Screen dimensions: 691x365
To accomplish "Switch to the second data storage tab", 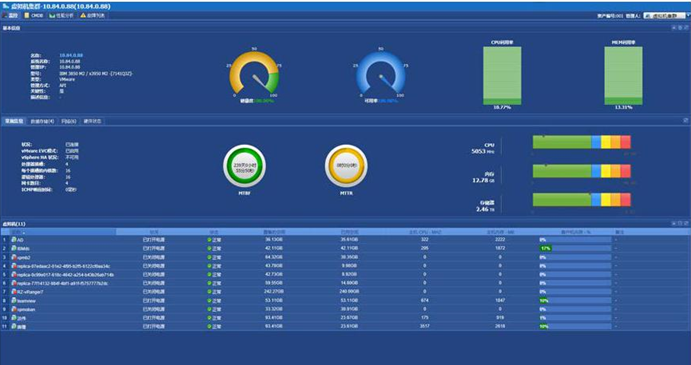I will [x=42, y=121].
